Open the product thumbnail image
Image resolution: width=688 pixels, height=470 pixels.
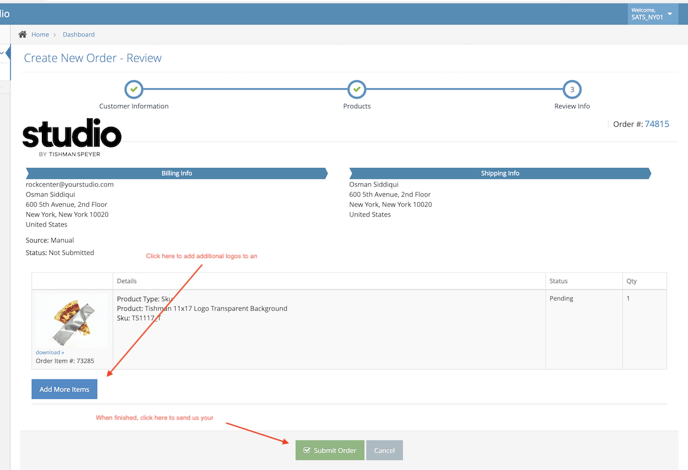[71, 321]
